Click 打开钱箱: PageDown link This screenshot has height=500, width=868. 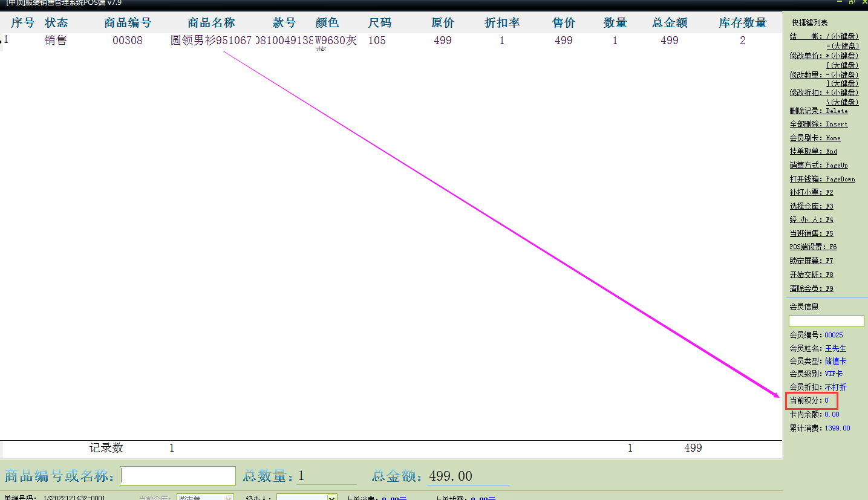point(822,179)
